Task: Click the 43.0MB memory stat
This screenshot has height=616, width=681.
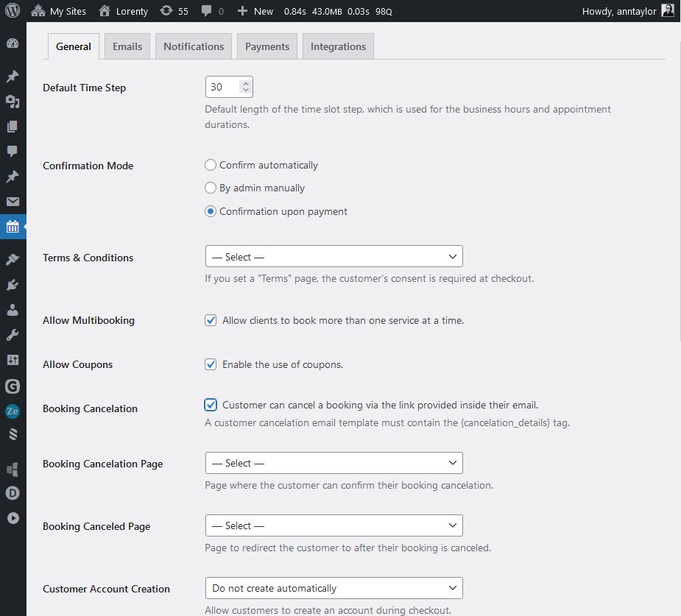Action: click(x=327, y=11)
